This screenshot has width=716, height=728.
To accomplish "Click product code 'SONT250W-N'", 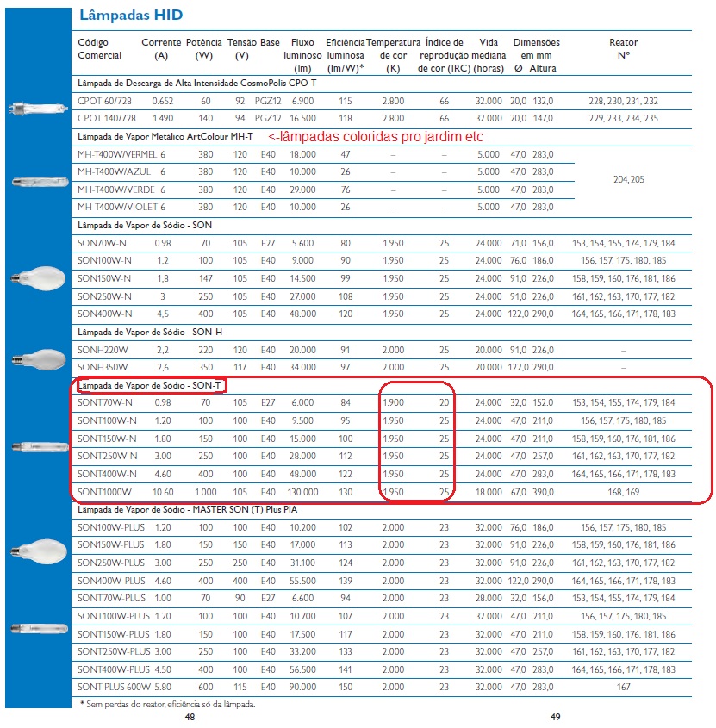I will pyautogui.click(x=107, y=456).
